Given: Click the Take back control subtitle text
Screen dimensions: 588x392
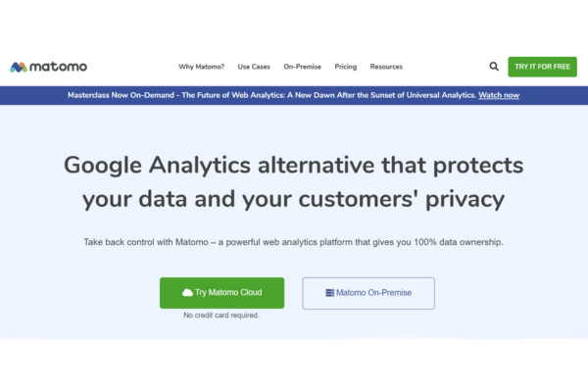Looking at the screenshot, I should tap(294, 242).
